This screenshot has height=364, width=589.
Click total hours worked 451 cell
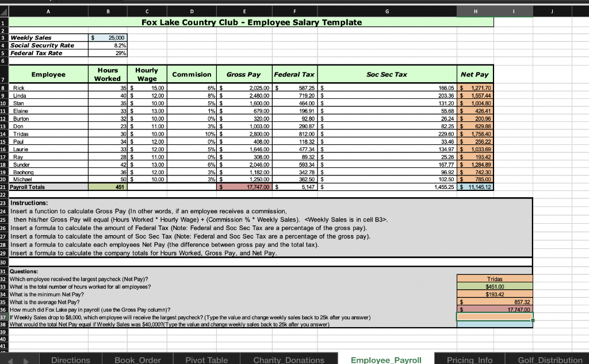click(108, 187)
